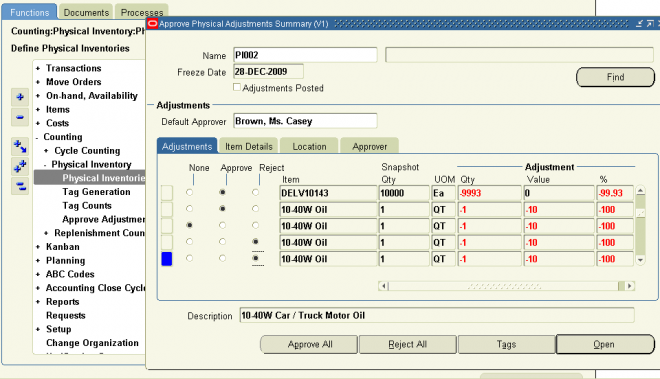
Task: Expand the Kanban tree node
Action: click(38, 247)
